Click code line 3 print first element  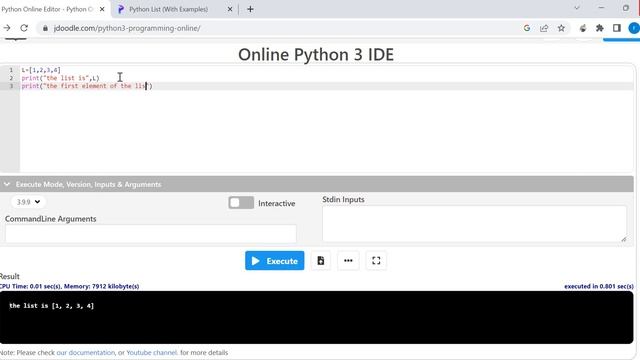point(87,86)
